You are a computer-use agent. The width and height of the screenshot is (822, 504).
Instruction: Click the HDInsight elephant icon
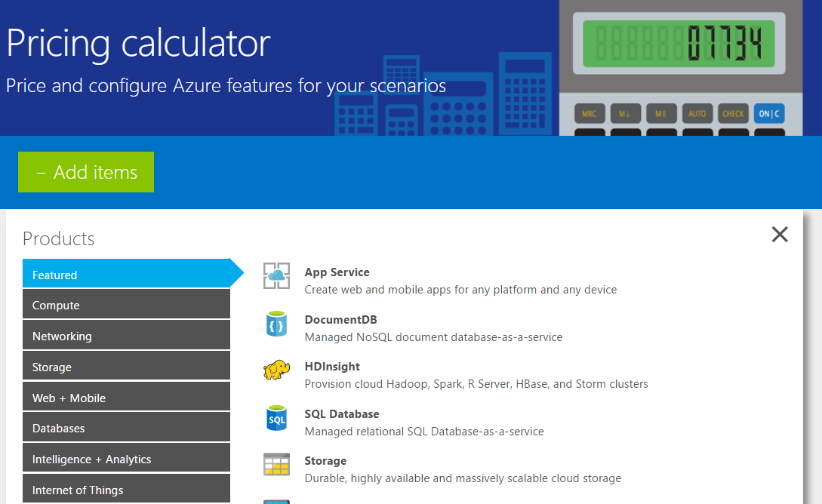276,370
